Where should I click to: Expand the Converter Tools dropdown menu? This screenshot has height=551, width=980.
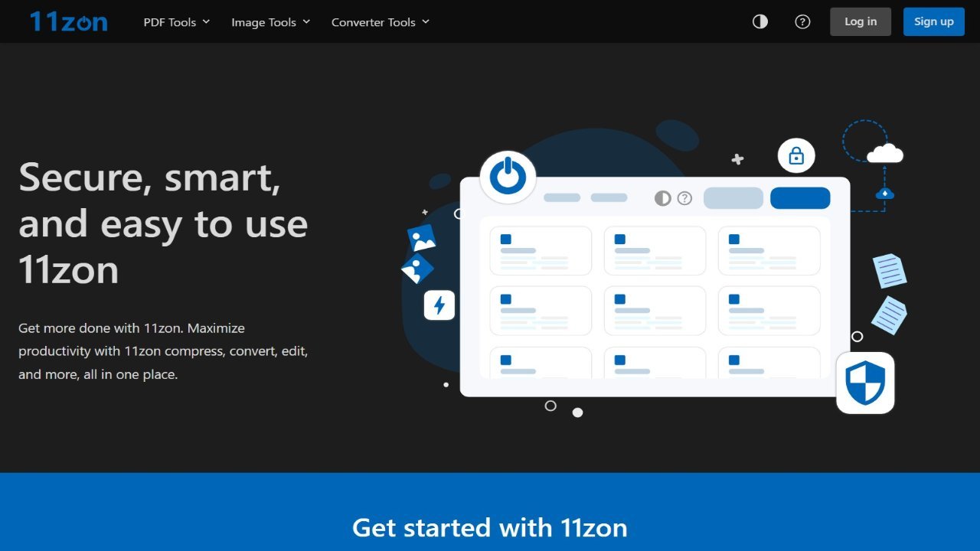[x=381, y=22]
